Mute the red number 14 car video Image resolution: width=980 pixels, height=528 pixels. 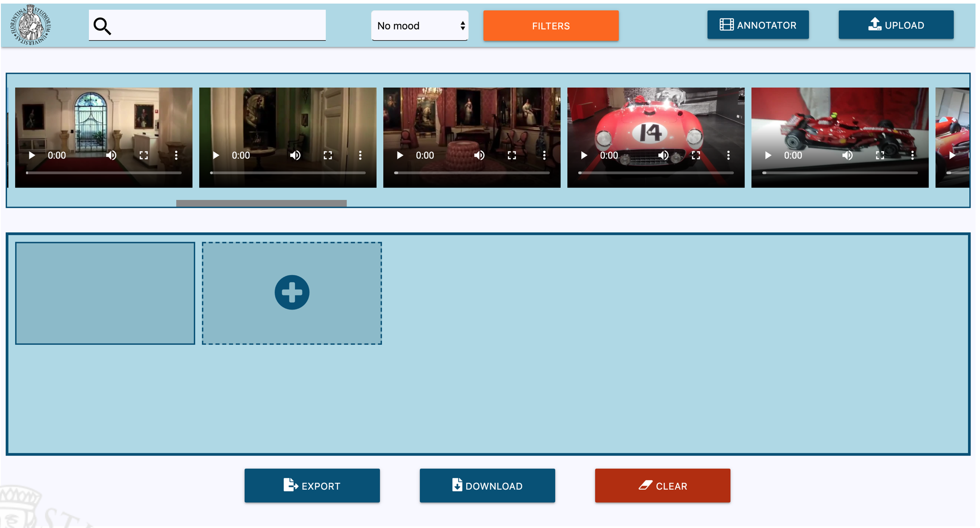tap(663, 155)
